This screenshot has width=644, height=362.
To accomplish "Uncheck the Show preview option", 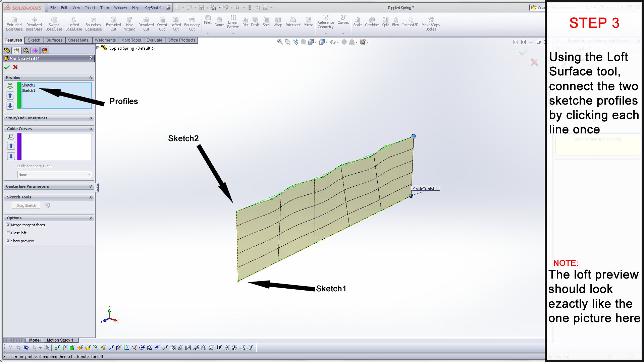I will [8, 241].
